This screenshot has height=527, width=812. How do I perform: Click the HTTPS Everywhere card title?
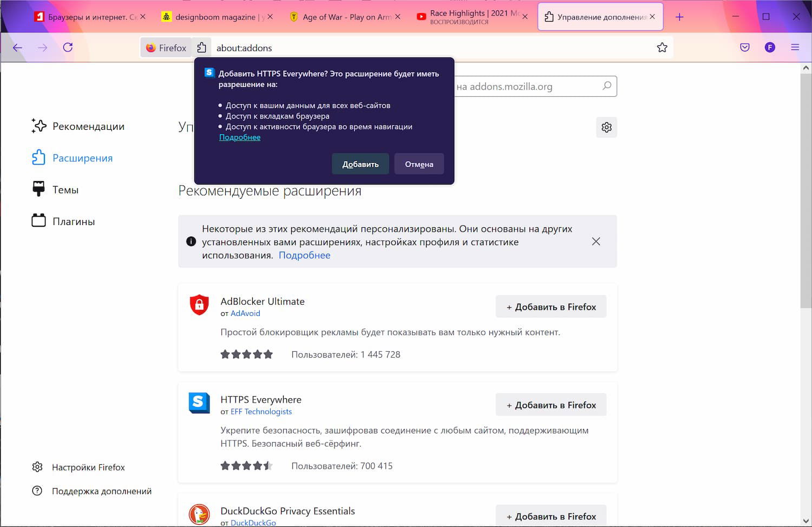[x=261, y=400]
